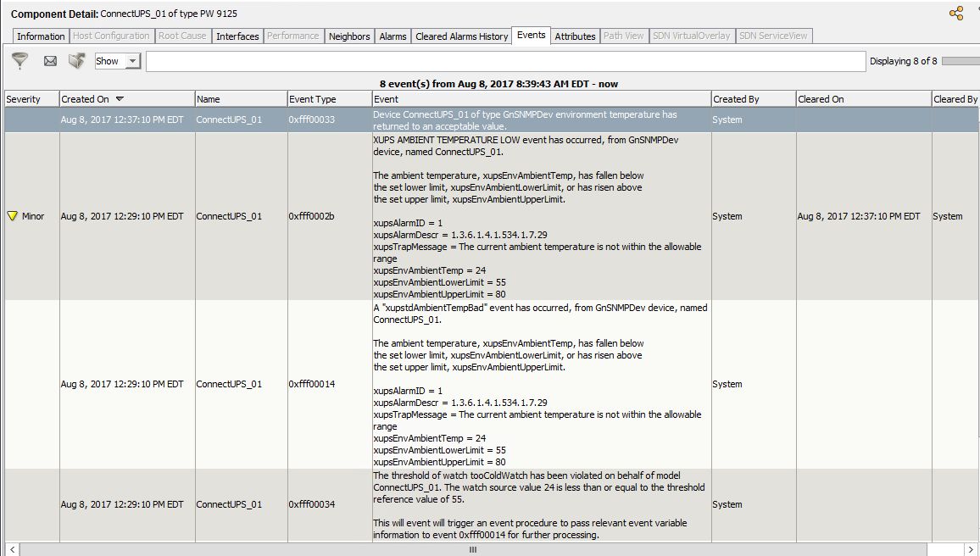The height and width of the screenshot is (556, 980).
Task: Click the network topology icon top right
Action: [x=956, y=14]
